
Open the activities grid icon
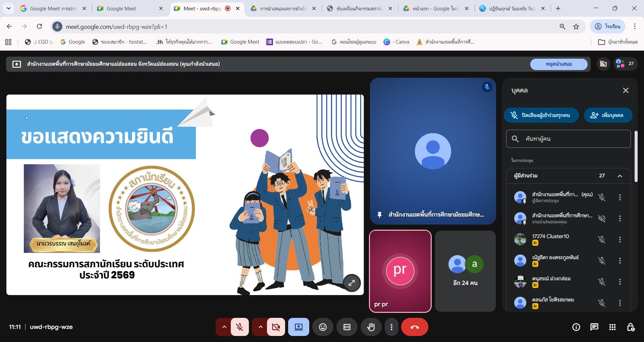(x=612, y=327)
